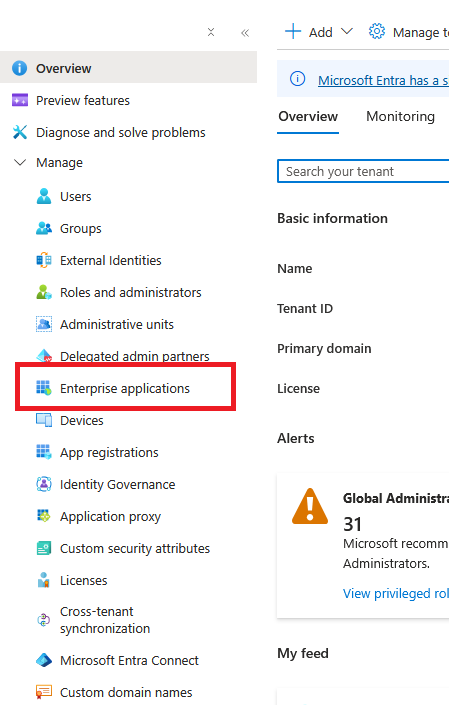
Task: Click the Manage section heading
Action: tap(59, 162)
